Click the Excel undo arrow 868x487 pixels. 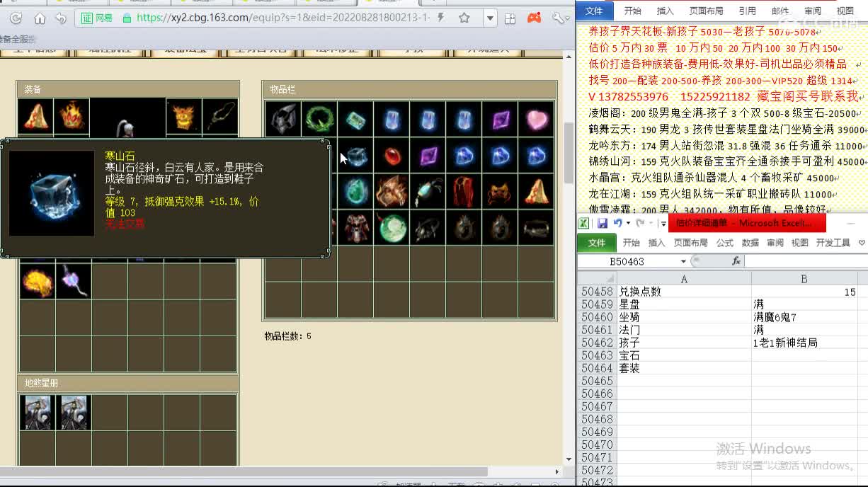(618, 223)
